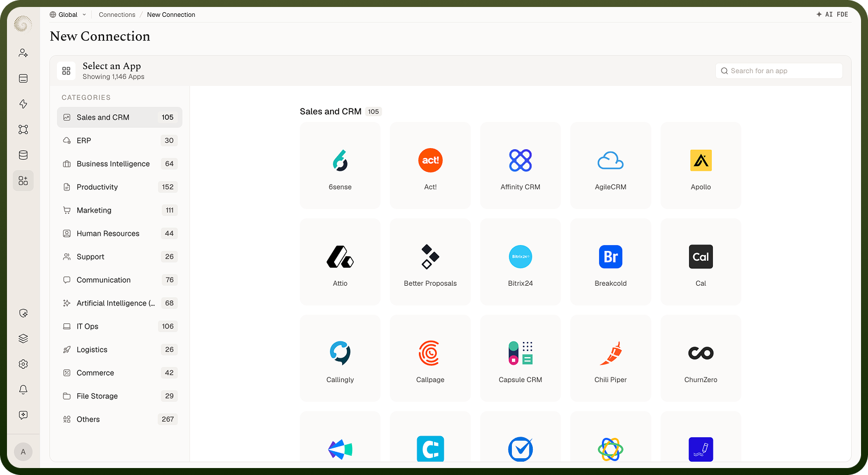Choose the Attio app
This screenshot has width=868, height=475.
click(340, 262)
